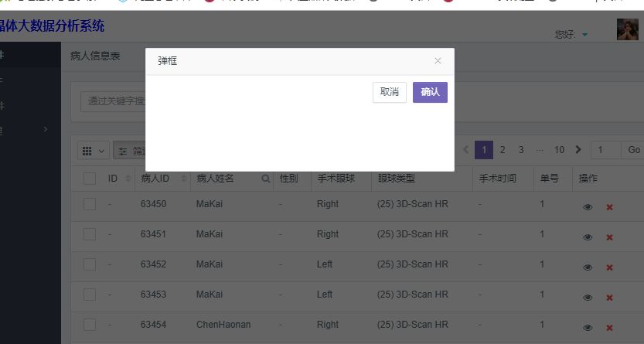Image resolution: width=644 pixels, height=344 pixels.
Task: View details of patient 63452
Action: (x=588, y=267)
